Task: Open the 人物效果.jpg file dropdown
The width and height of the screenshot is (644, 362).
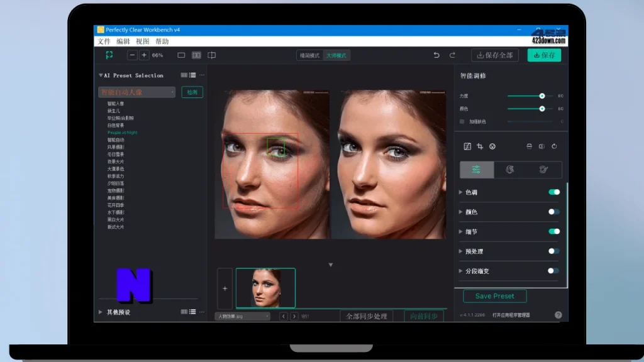Action: (x=242, y=317)
